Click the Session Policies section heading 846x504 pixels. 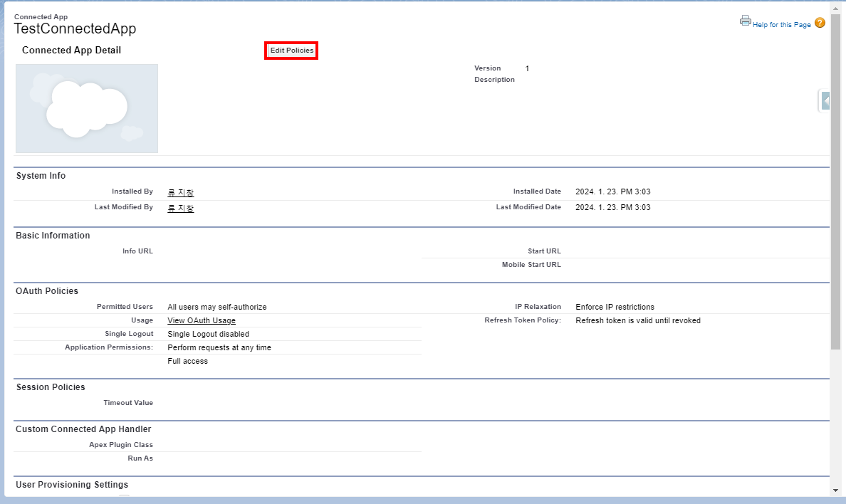pos(51,387)
